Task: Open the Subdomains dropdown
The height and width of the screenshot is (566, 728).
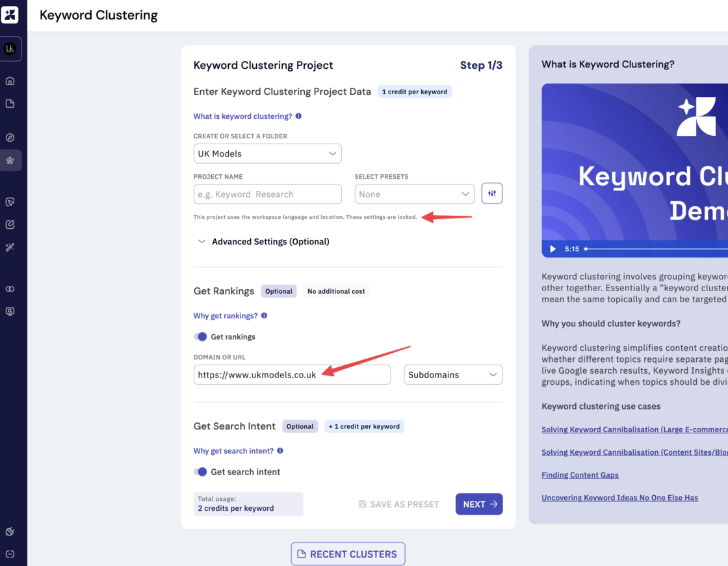Action: [x=453, y=375]
